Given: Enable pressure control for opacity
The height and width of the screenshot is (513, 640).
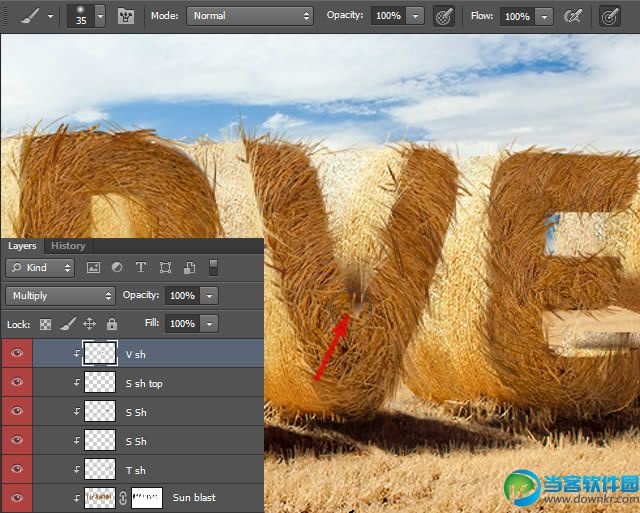Looking at the screenshot, I should tap(445, 16).
